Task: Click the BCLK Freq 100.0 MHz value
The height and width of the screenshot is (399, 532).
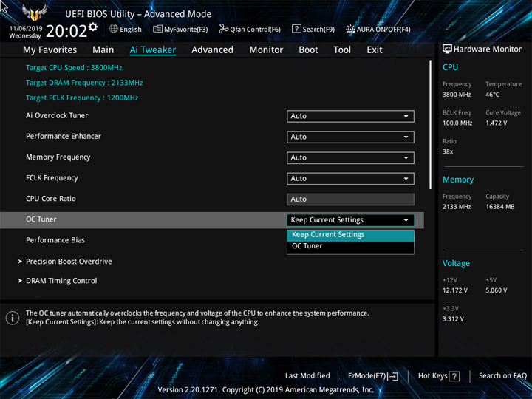Action: pos(457,123)
